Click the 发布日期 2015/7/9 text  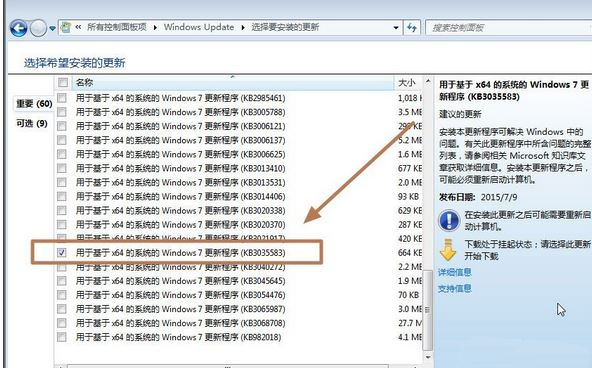478,197
